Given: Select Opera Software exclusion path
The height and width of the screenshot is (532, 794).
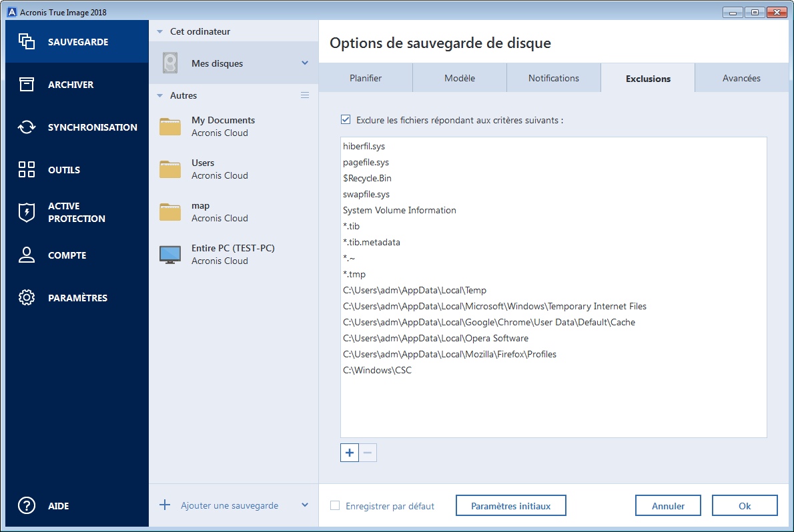Looking at the screenshot, I should click(554, 338).
